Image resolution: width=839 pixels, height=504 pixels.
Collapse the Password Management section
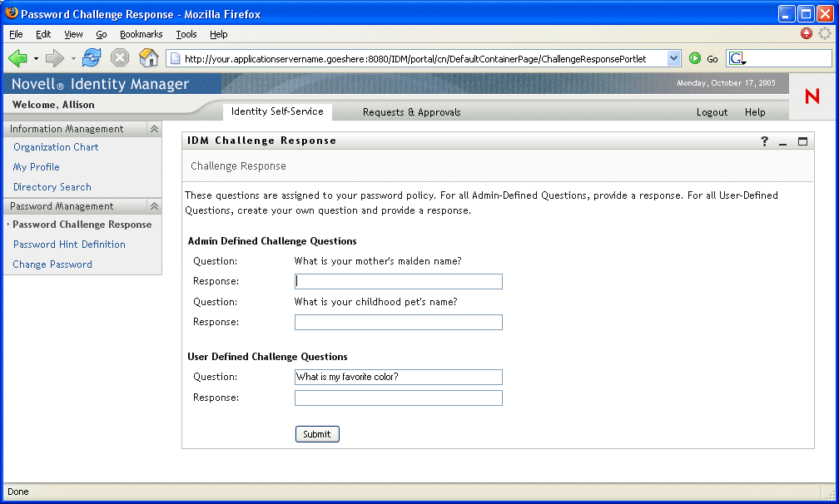coord(154,206)
